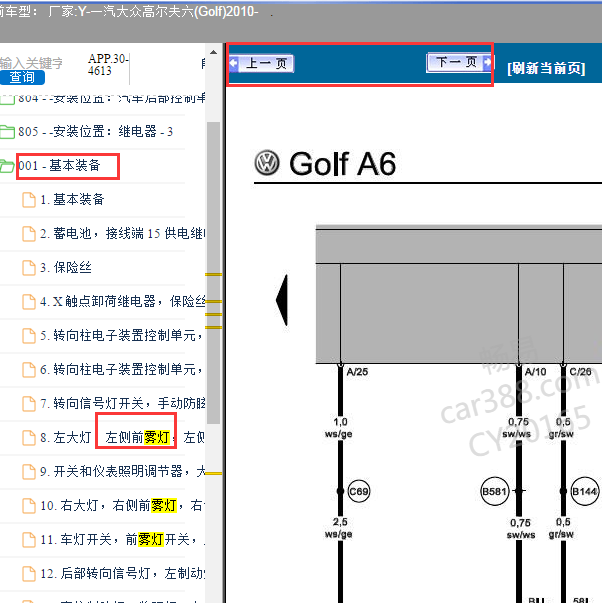
Task: Click the 2,5 ws/ge wire label
Action: click(x=339, y=528)
